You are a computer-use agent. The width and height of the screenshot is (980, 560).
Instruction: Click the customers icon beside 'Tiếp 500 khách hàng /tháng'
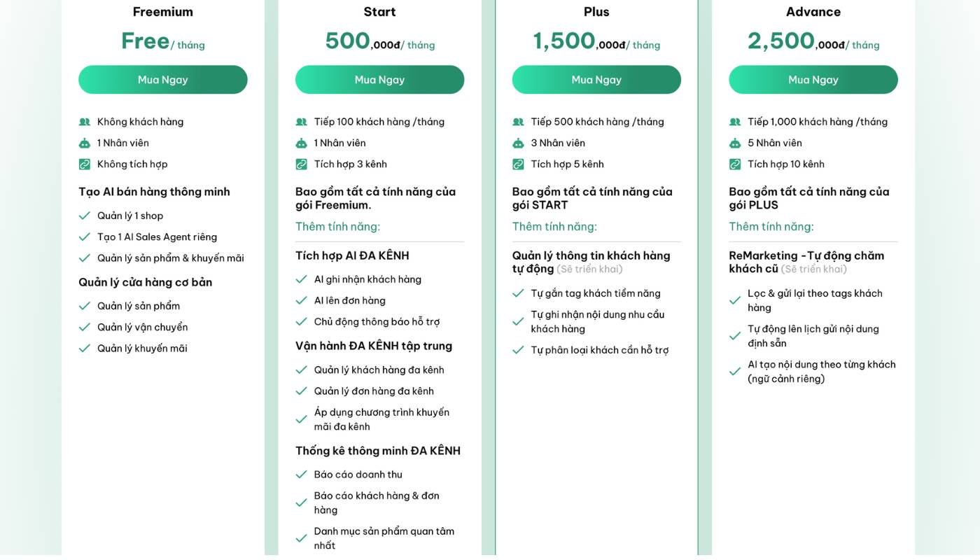point(519,120)
